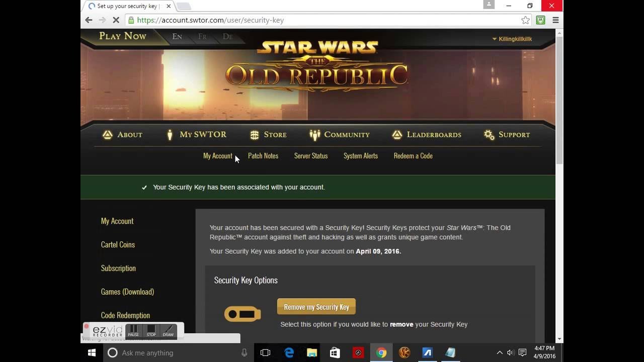Click the scrollbar down arrow

point(559,339)
